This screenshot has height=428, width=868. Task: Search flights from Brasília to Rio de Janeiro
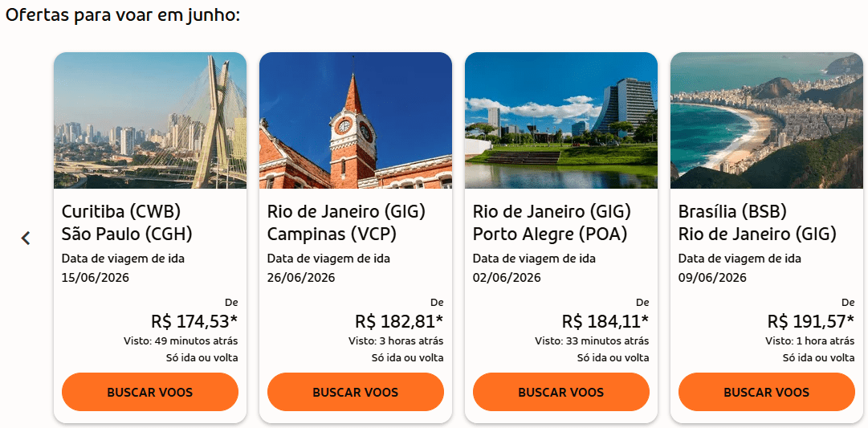[767, 392]
